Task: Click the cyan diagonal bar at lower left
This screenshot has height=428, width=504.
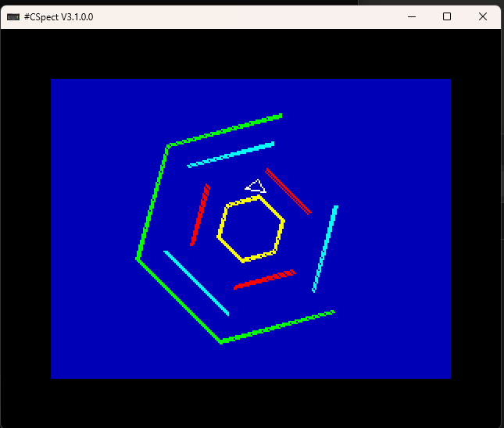Action: tap(196, 284)
